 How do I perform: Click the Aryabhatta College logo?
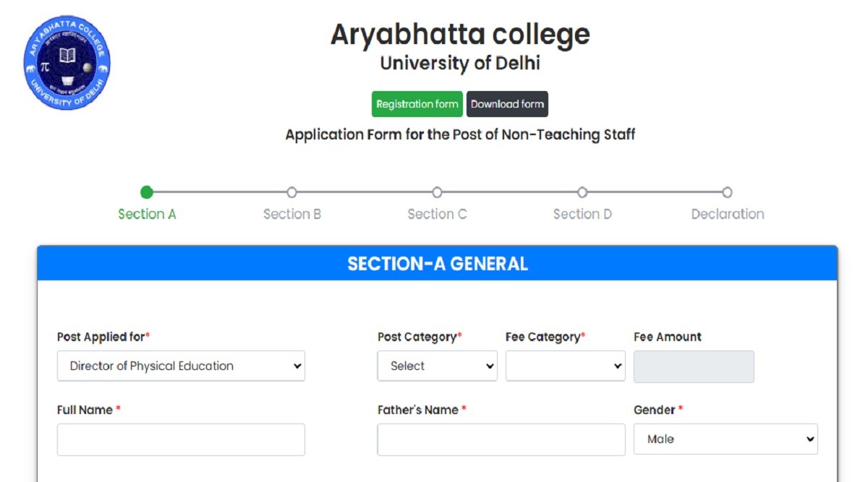[67, 62]
